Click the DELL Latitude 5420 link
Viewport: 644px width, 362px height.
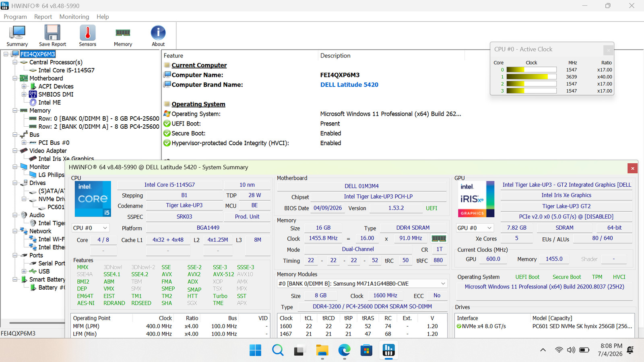pyautogui.click(x=349, y=84)
